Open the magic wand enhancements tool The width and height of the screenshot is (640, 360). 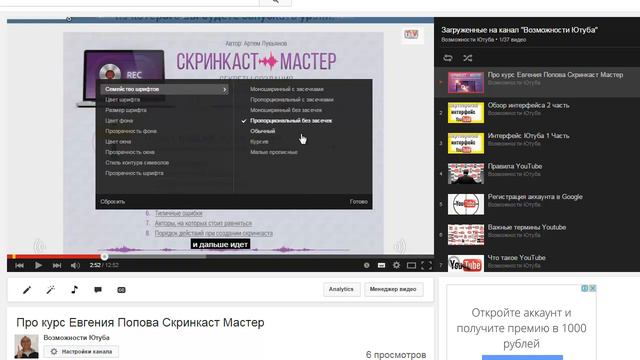coord(51,290)
